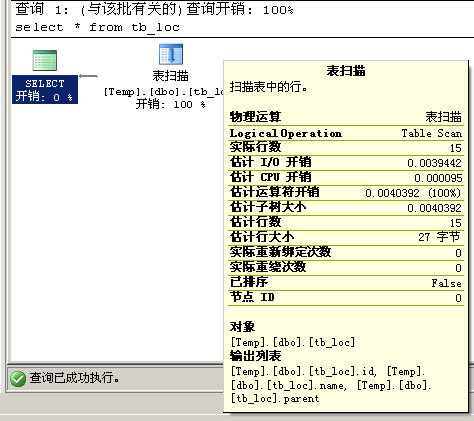The image size is (474, 421).
Task: Select the SELECT result icon in plan
Action: 45,60
